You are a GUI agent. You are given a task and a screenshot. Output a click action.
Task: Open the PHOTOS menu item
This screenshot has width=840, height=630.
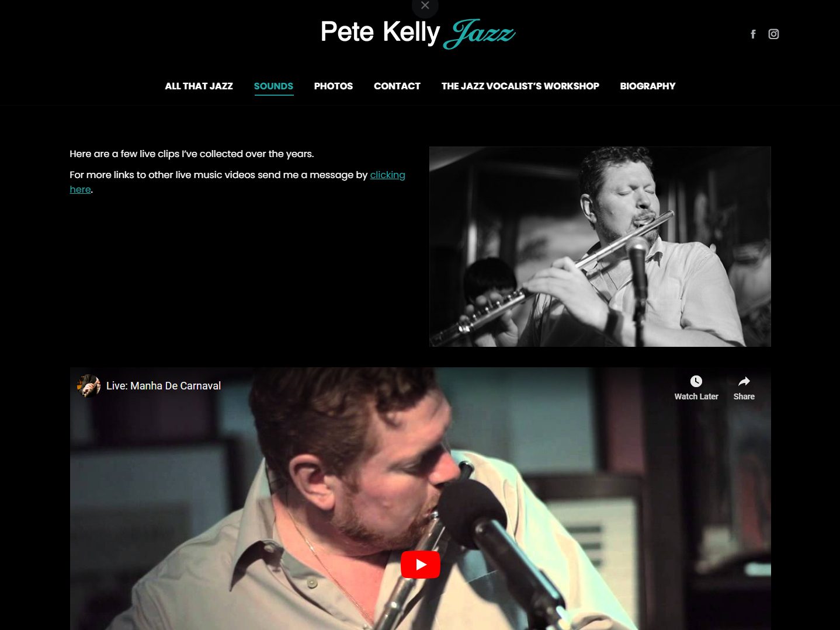[x=334, y=86]
